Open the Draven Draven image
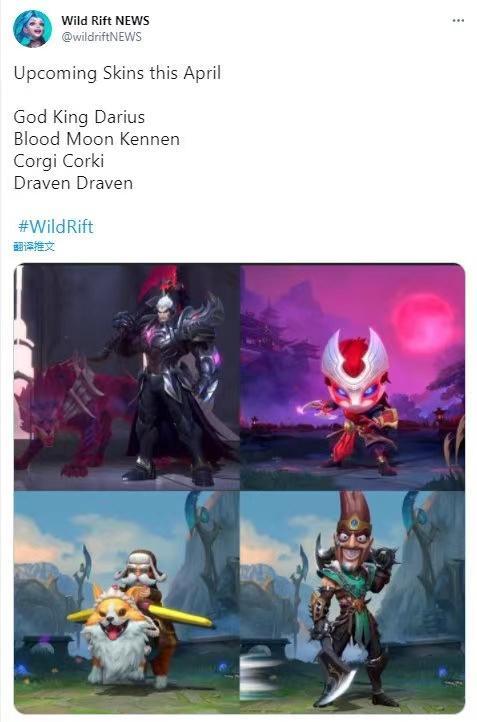This screenshot has height=722, width=477. (x=353, y=602)
